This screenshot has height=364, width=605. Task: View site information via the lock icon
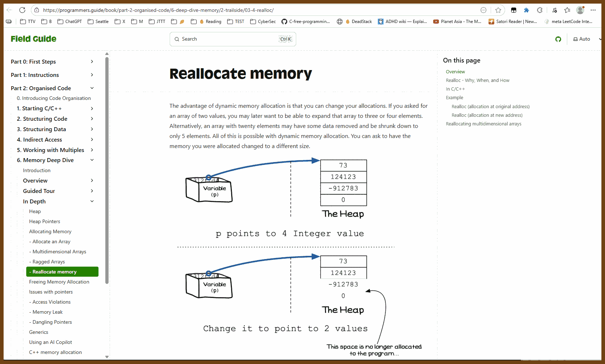[37, 10]
